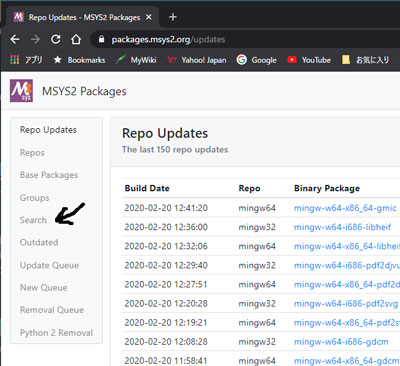Open お気に入り bookmark folder
Image resolution: width=400 pixels, height=366 pixels.
click(365, 60)
